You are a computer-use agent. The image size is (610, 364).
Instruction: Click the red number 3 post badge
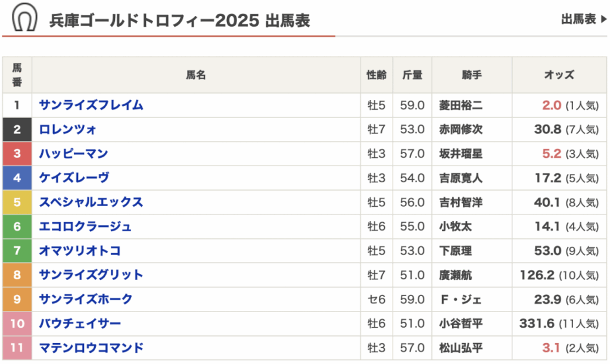(x=17, y=154)
